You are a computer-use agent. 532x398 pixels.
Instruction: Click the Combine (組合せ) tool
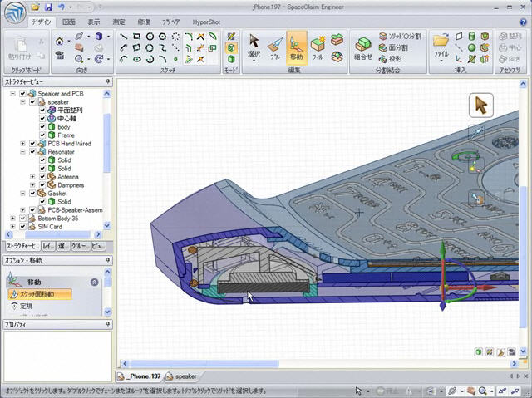(362, 47)
